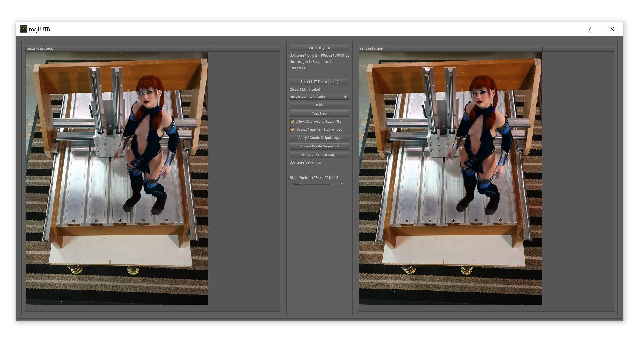Click Apply / Create Output Image
The width and height of the screenshot is (644, 345).
click(x=319, y=138)
